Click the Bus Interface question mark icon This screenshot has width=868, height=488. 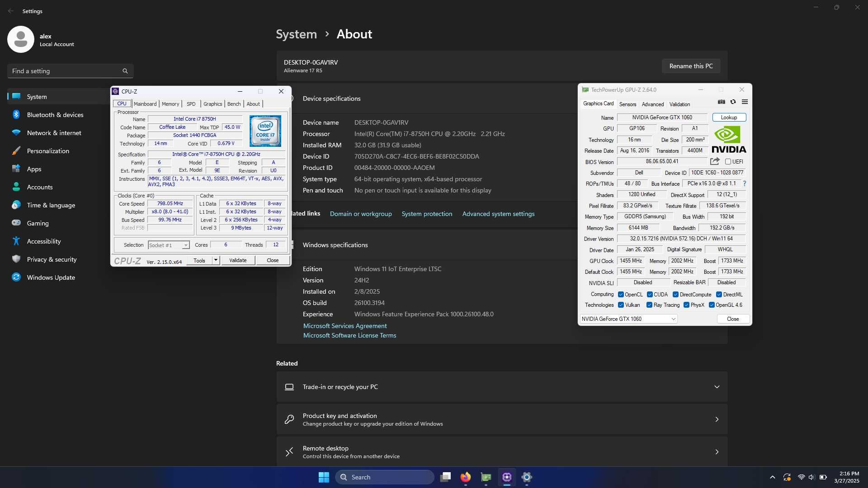click(x=744, y=183)
